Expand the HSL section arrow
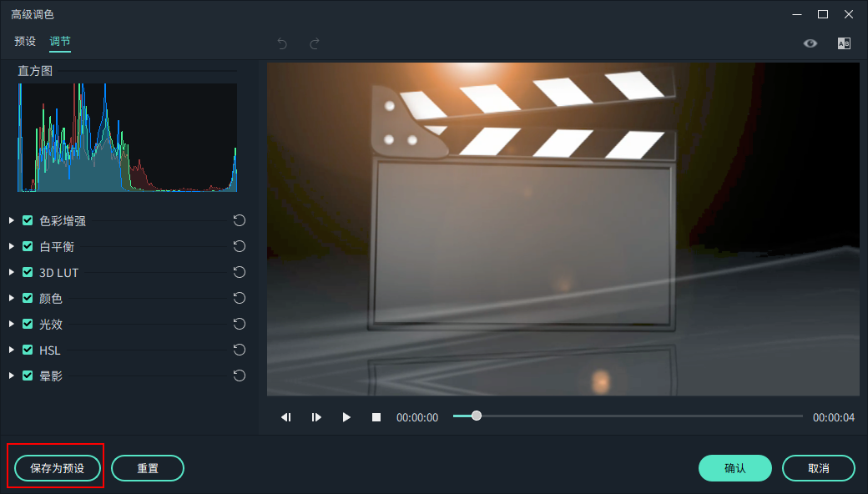 (12, 350)
